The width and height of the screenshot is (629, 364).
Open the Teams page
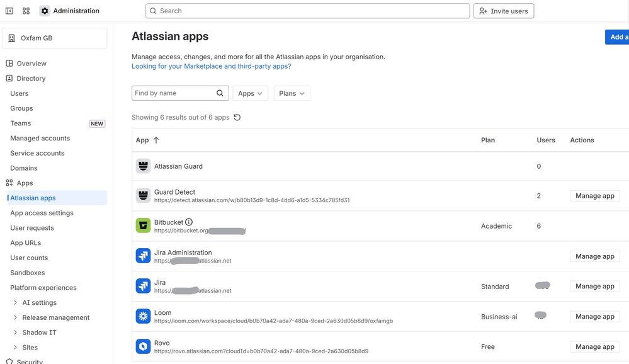point(20,123)
